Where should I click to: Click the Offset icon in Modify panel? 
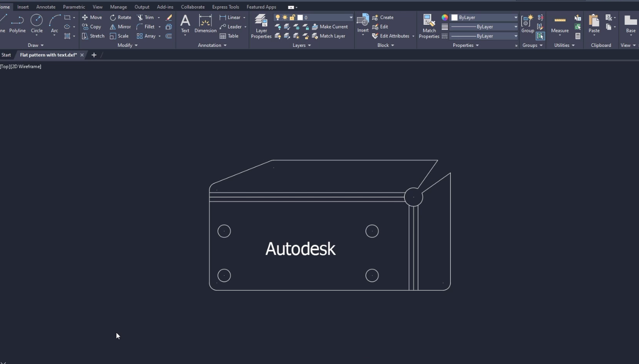169,36
